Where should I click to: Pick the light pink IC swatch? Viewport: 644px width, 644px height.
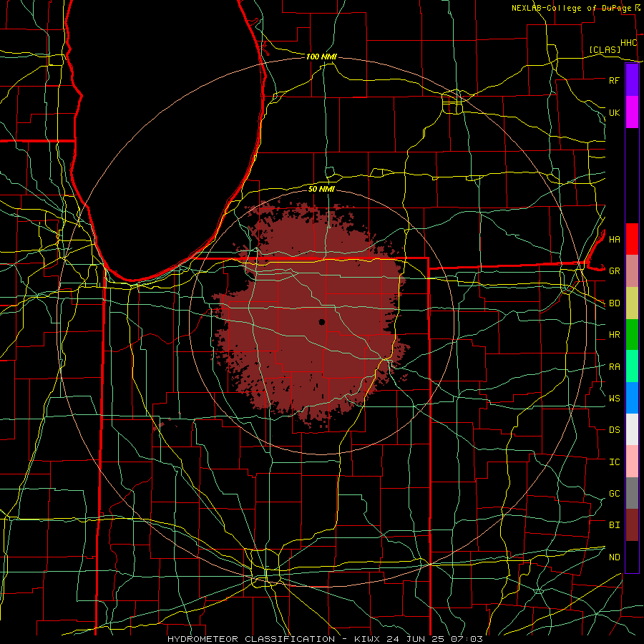[x=632, y=462]
